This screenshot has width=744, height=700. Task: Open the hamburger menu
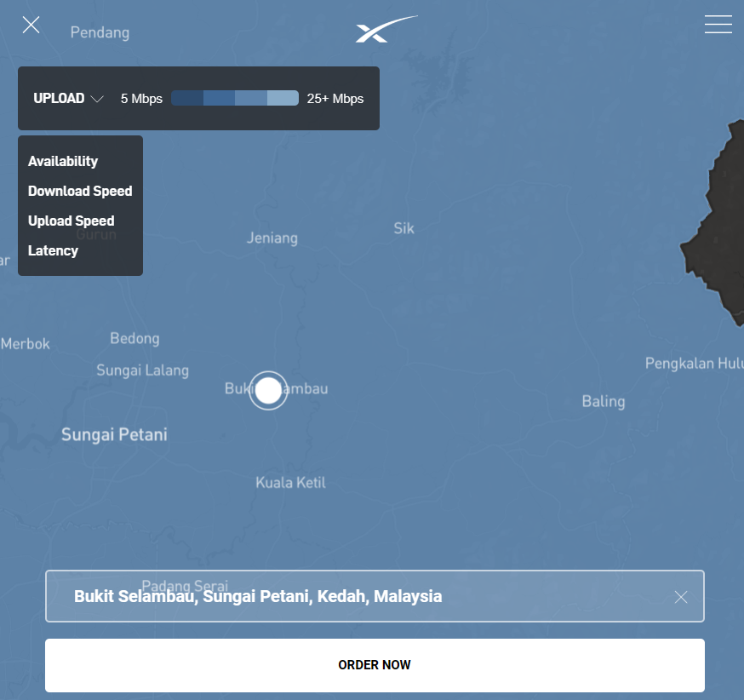pyautogui.click(x=718, y=25)
